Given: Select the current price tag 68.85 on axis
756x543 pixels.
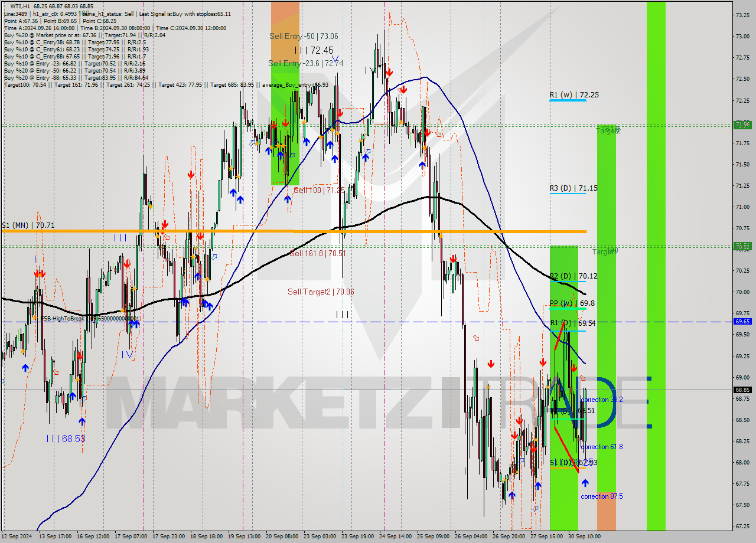Looking at the screenshot, I should [742, 390].
